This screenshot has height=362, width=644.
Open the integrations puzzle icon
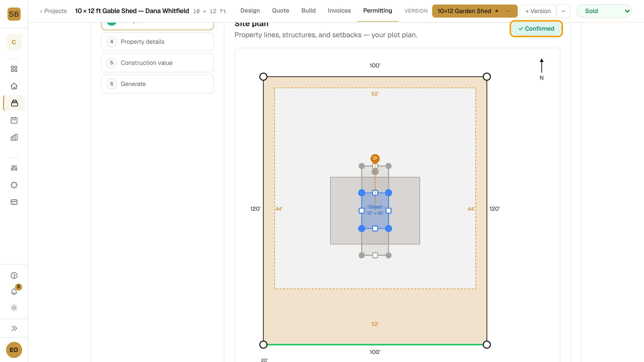(14, 185)
